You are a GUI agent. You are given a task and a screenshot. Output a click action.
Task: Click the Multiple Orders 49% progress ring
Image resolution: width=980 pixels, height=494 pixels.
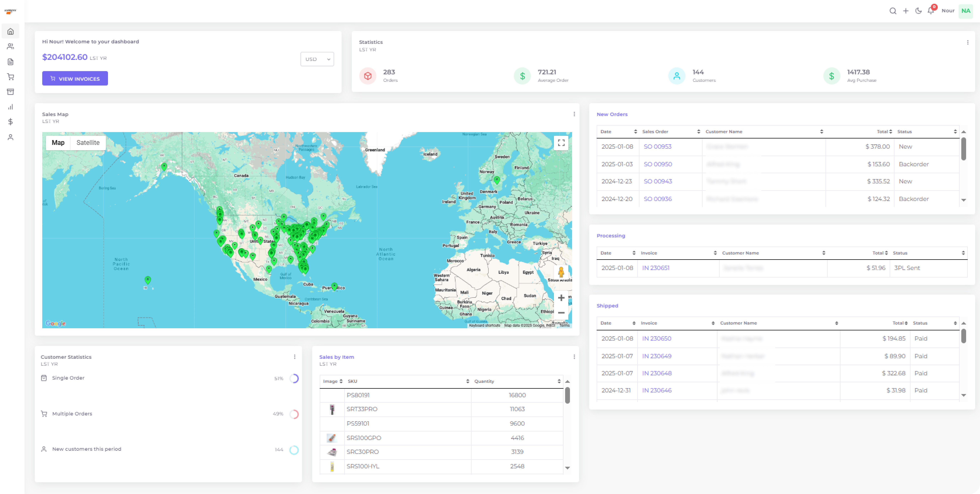(294, 414)
